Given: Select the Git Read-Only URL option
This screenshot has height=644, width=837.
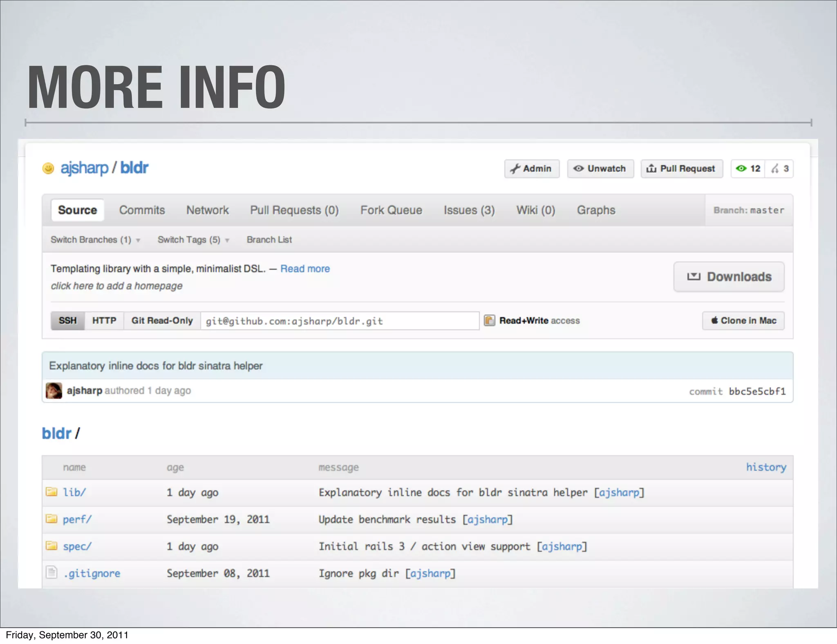Looking at the screenshot, I should [162, 320].
